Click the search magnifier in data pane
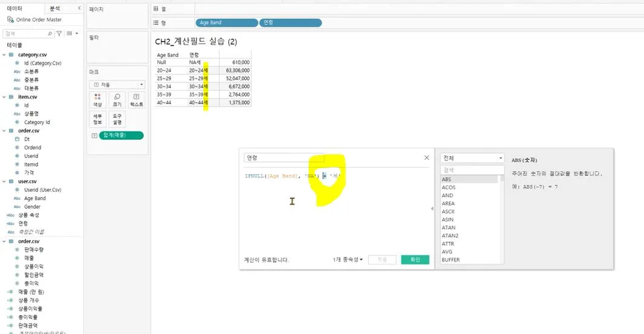Screen dimensions: 644x334 (x=50, y=34)
